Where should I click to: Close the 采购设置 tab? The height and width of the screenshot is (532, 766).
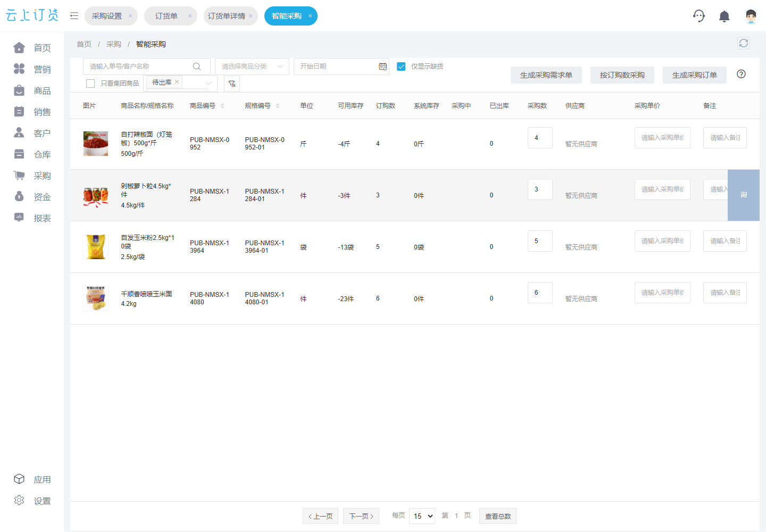130,16
